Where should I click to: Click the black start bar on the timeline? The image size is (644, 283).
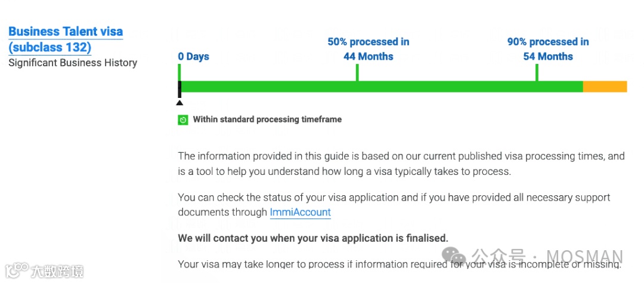pos(179,90)
